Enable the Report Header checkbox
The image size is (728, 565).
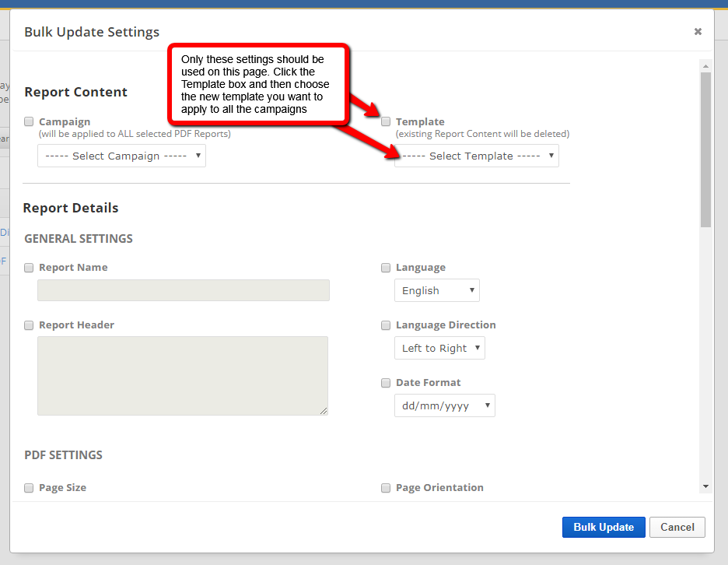coord(29,325)
